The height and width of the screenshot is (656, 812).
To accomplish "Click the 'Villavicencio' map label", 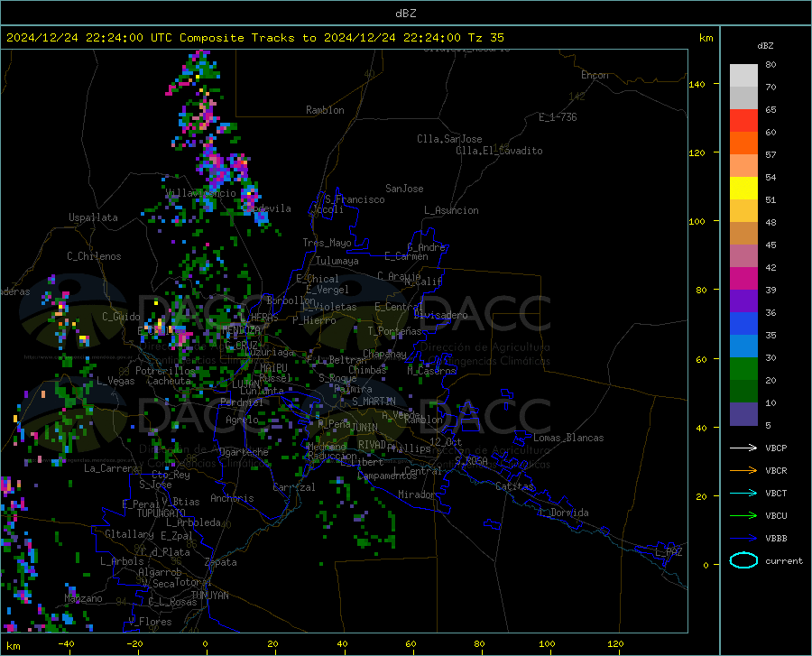I will point(200,193).
